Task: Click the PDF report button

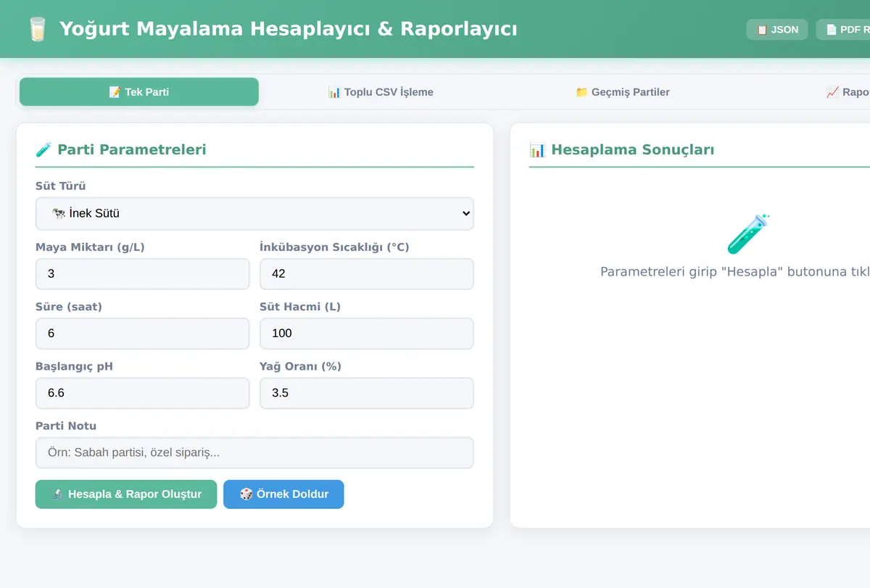Action: [843, 30]
